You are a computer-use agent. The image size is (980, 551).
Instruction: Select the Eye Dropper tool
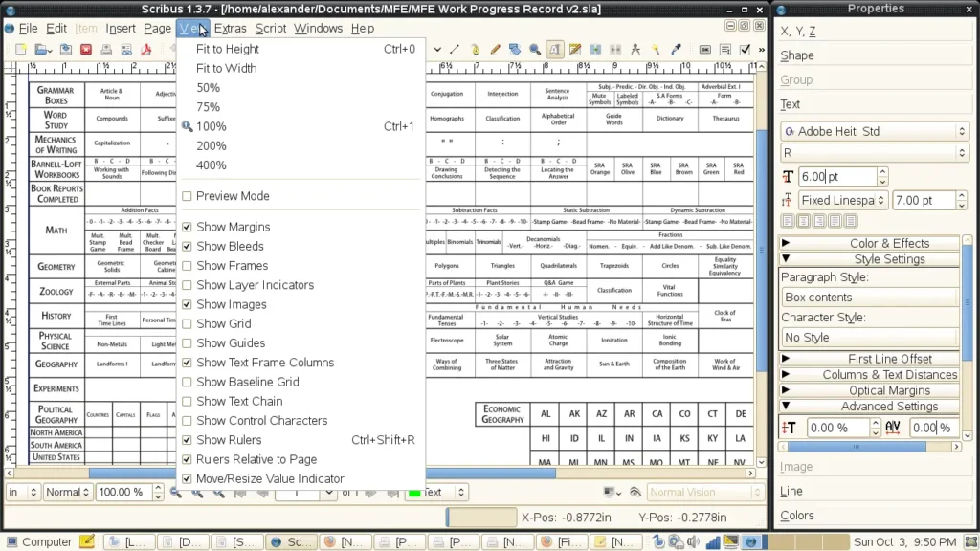coord(677,49)
